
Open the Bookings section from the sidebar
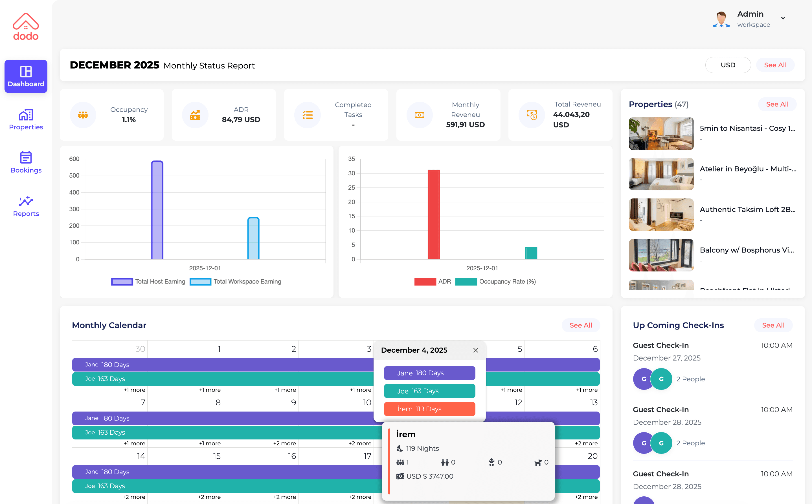click(x=26, y=163)
